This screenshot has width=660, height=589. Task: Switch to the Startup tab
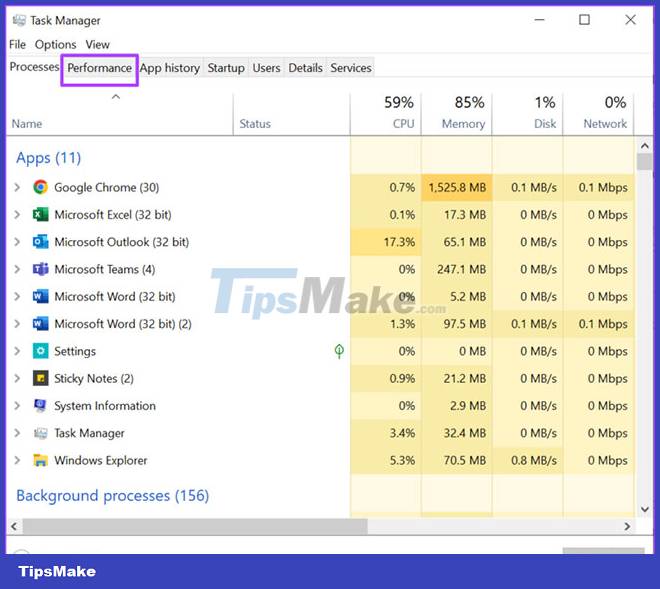(x=226, y=68)
